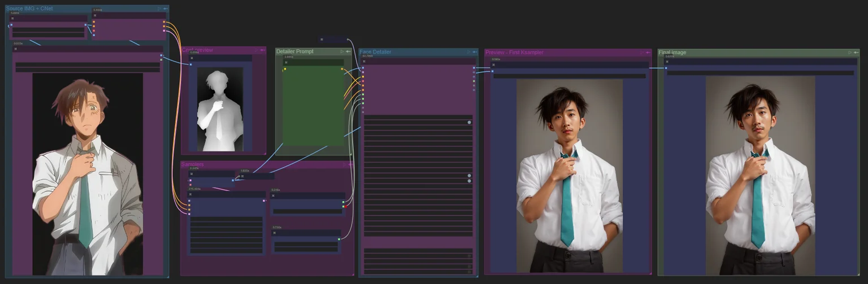
Task: Select the Samplers group title
Action: click(193, 164)
